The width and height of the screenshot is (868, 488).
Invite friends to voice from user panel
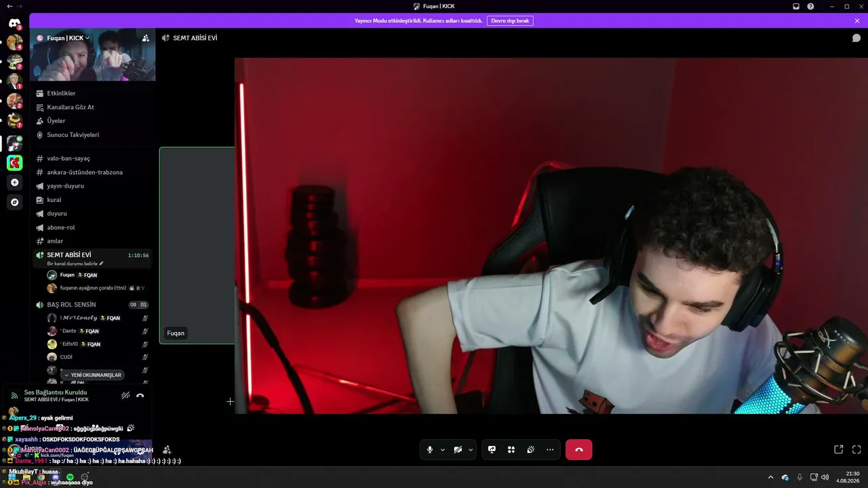(167, 450)
